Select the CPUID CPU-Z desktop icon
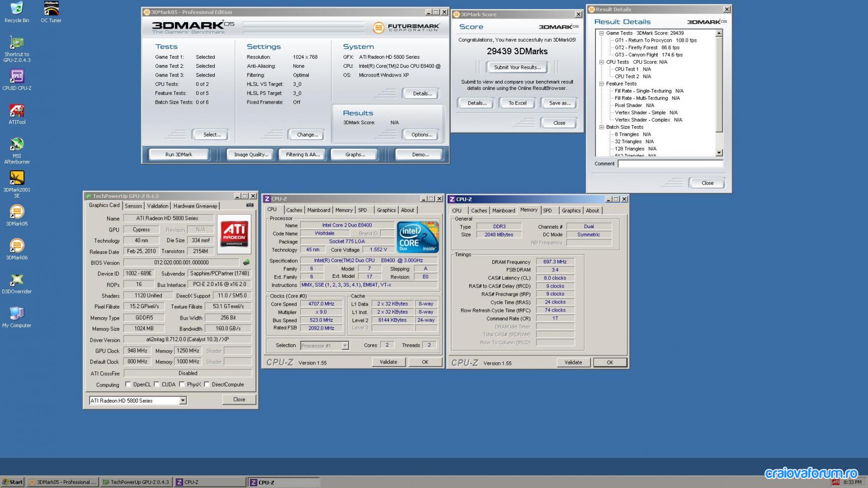 pos(17,80)
